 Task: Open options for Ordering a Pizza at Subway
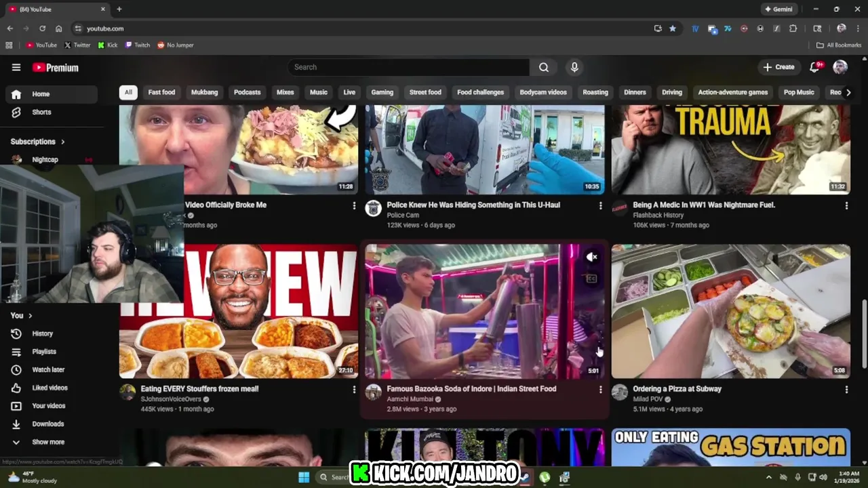point(846,390)
